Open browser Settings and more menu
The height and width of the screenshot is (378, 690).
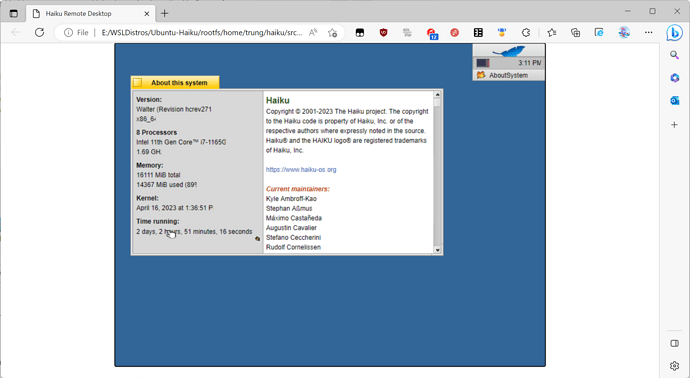649,33
